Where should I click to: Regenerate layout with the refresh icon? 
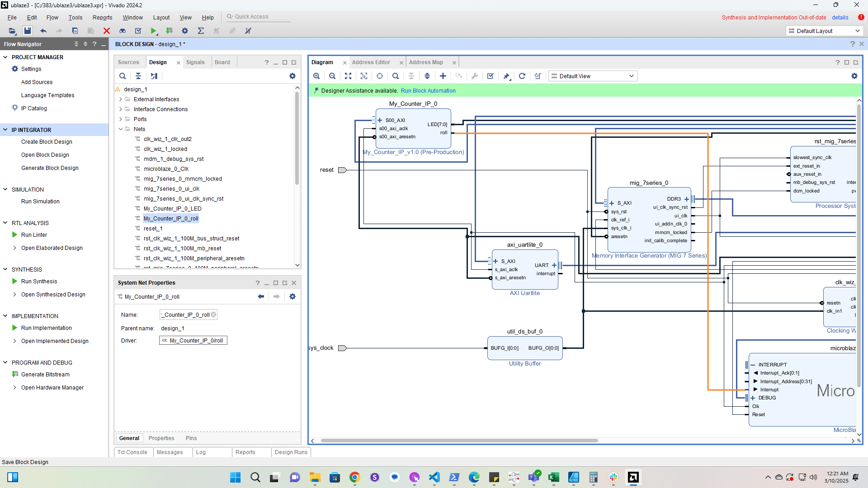522,76
